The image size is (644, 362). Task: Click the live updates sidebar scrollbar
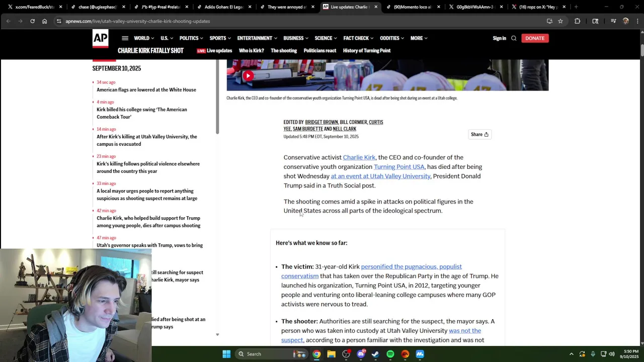tap(217, 97)
